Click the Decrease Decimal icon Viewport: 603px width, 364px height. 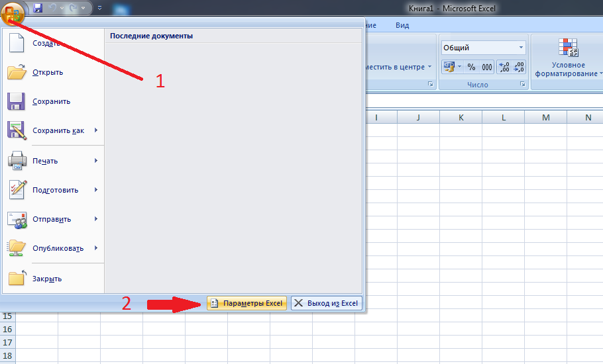point(519,67)
